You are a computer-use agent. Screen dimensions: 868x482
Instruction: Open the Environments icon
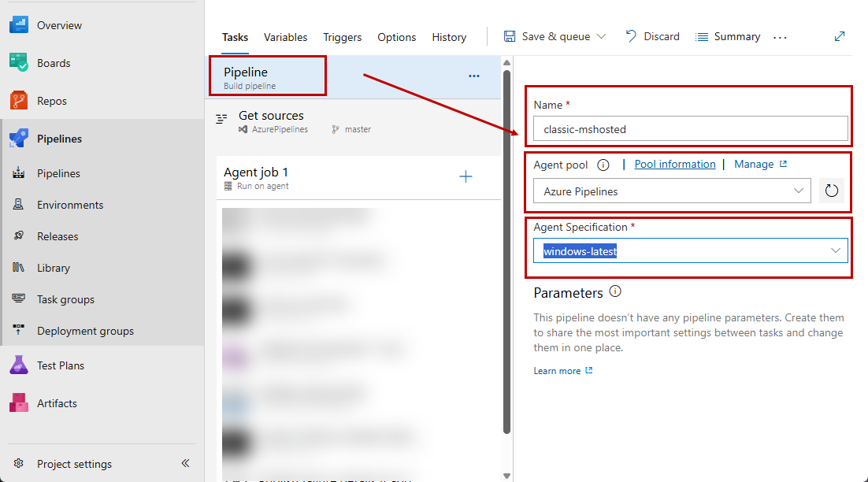18,204
